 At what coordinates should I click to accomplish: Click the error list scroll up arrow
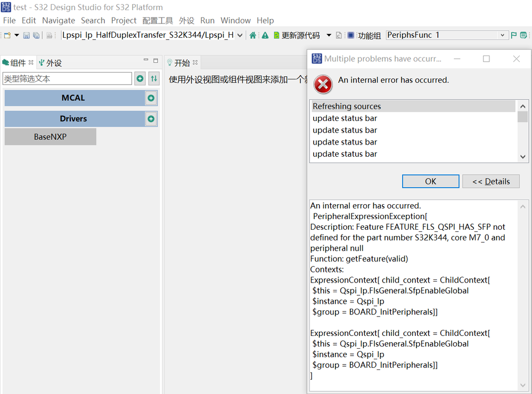click(x=523, y=106)
